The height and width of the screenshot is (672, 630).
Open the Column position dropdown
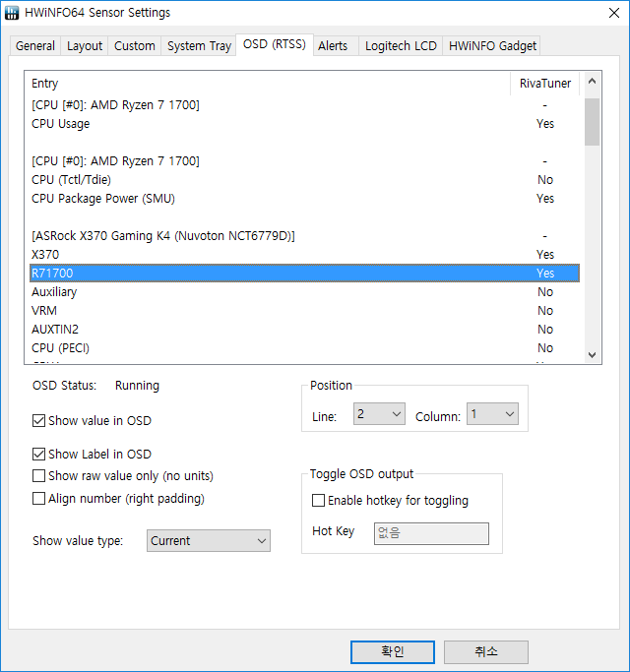point(492,415)
